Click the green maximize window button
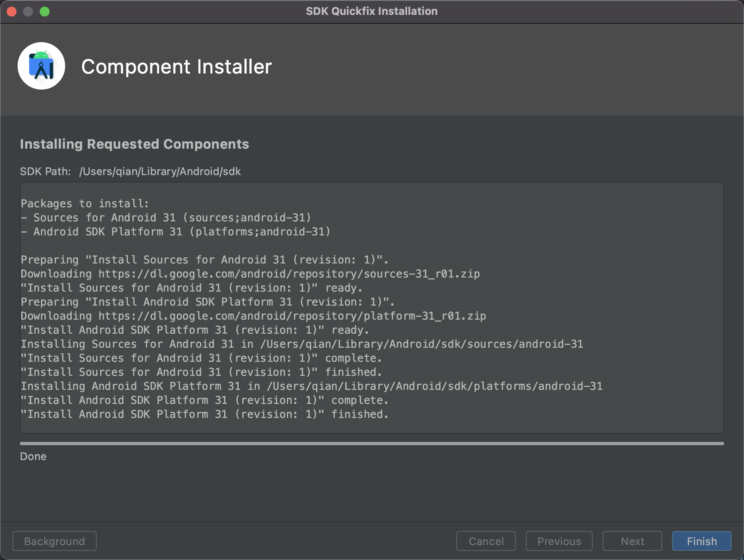The width and height of the screenshot is (744, 560). pos(45,12)
